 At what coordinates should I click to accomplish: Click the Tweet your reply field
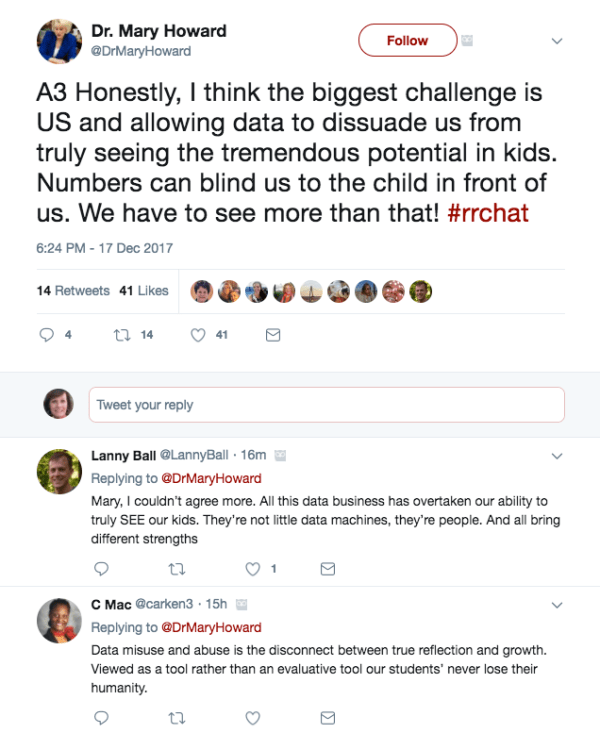pyautogui.click(x=326, y=405)
